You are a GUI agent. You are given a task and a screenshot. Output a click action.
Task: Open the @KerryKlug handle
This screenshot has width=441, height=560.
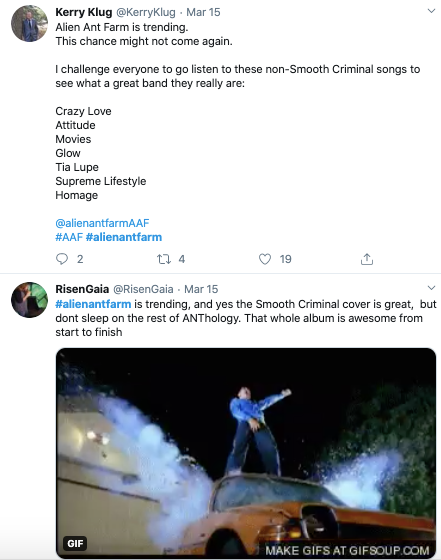tap(146, 12)
